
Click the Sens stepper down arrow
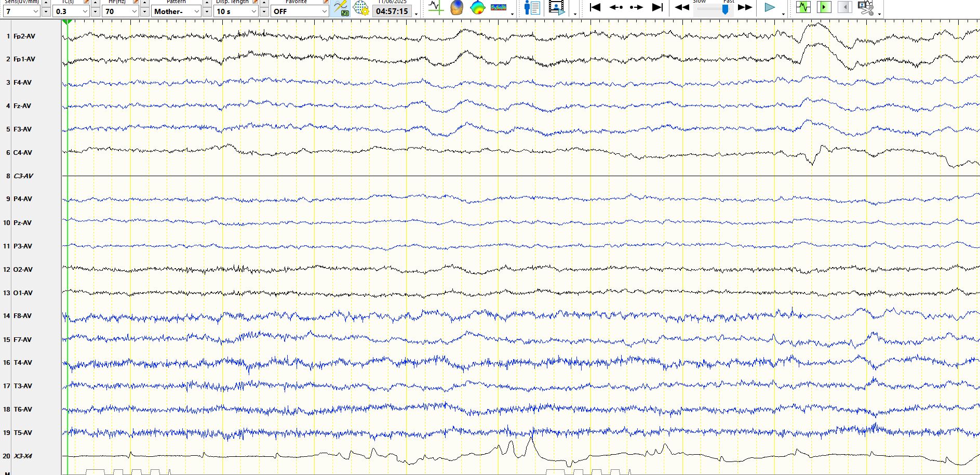46,11
